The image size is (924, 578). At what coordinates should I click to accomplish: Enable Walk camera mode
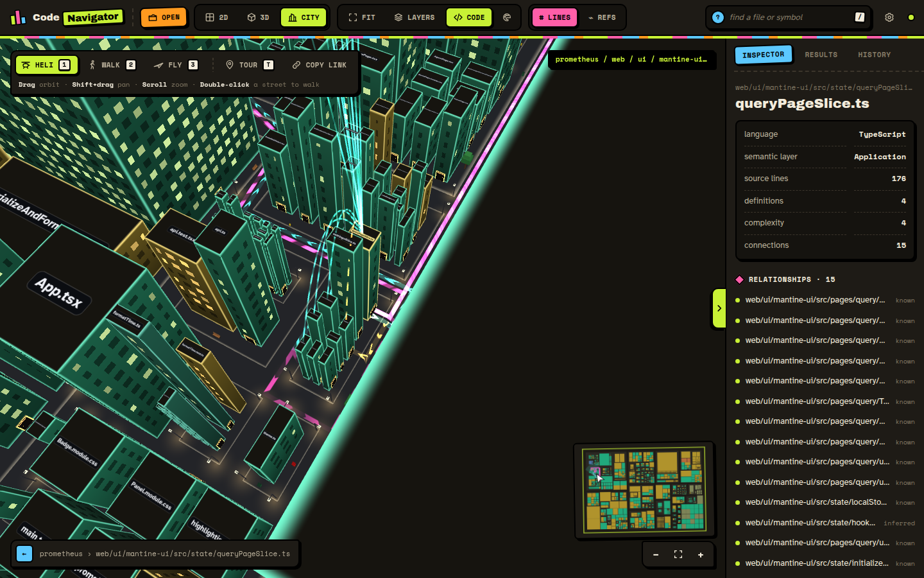(112, 65)
